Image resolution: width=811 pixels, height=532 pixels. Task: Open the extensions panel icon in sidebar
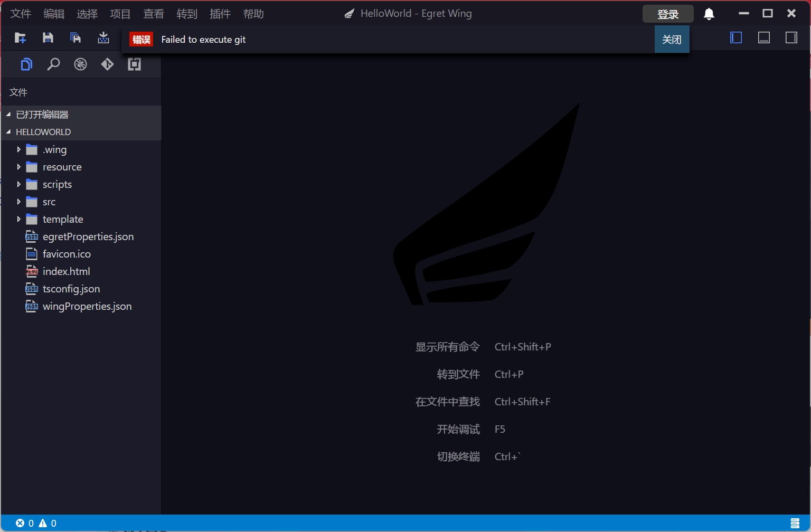tap(134, 64)
